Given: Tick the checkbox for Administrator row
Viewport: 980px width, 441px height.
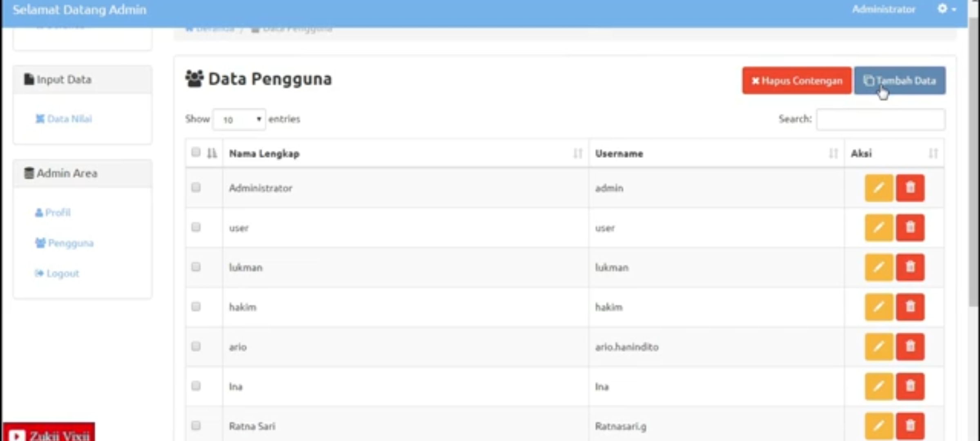Looking at the screenshot, I should pyautogui.click(x=196, y=187).
